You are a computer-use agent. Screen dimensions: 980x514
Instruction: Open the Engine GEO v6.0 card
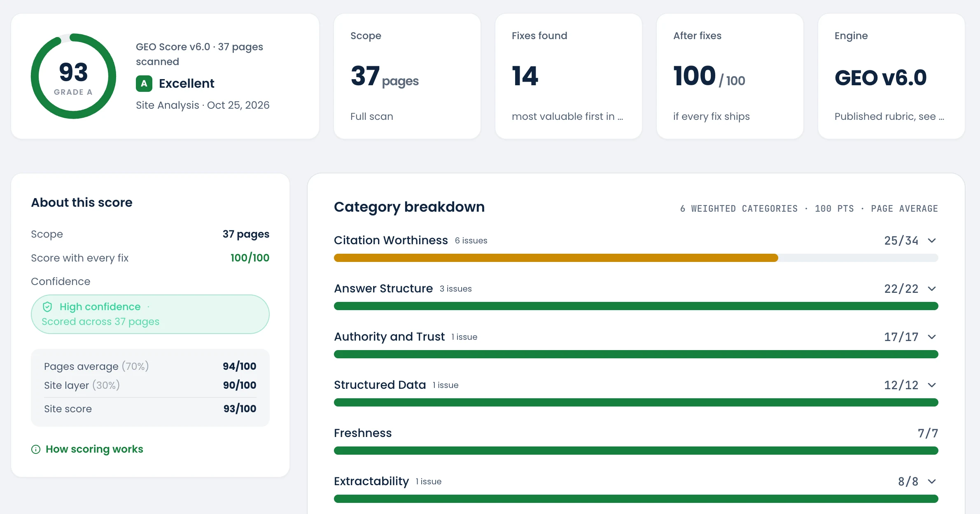pyautogui.click(x=891, y=76)
